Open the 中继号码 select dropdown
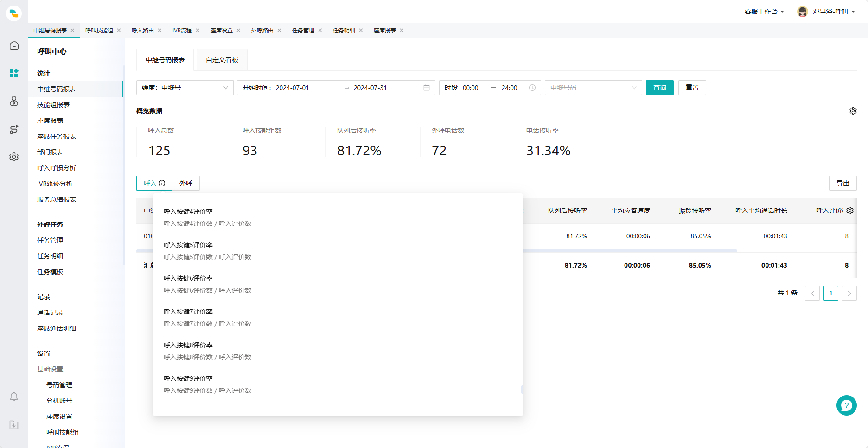This screenshot has height=448, width=868. (x=593, y=88)
